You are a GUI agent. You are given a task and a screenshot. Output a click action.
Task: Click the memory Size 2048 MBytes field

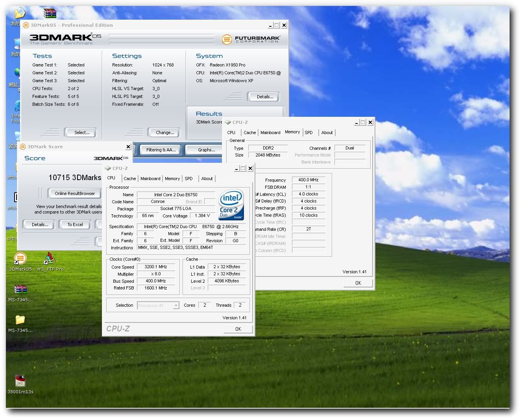(268, 155)
